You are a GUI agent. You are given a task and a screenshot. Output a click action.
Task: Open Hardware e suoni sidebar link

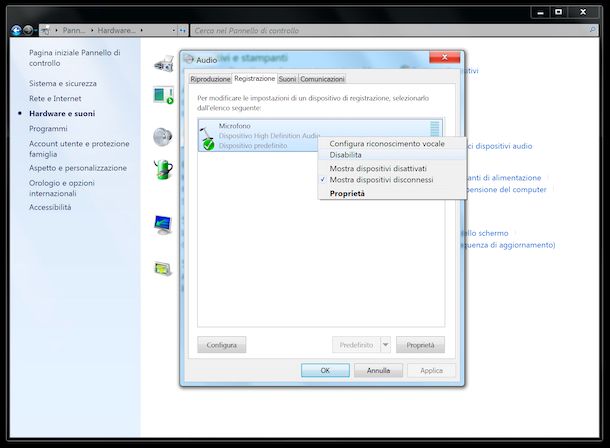point(62,114)
